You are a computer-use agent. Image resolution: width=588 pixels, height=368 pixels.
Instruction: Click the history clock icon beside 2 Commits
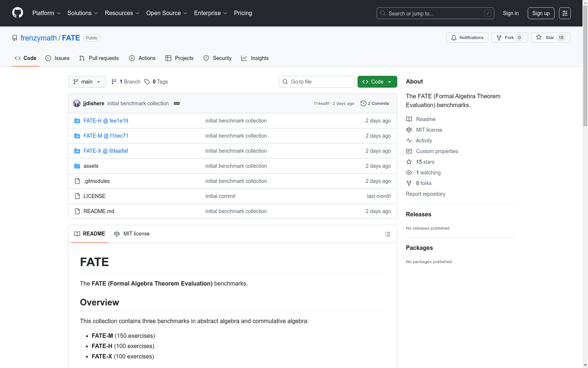pyautogui.click(x=363, y=103)
